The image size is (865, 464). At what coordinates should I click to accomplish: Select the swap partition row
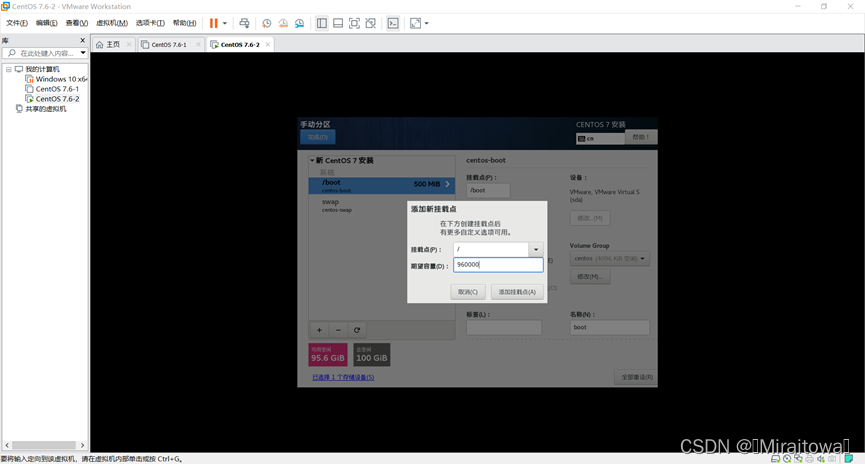(381, 205)
